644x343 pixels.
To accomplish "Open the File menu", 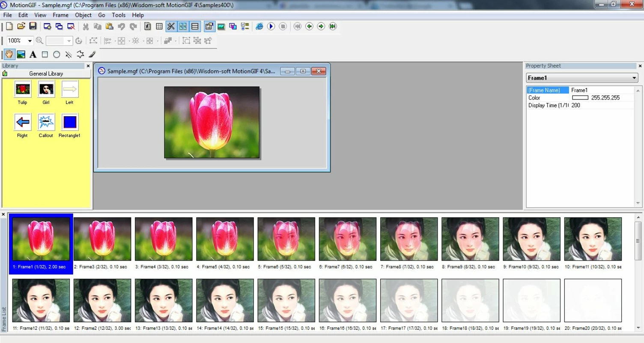I will tap(8, 15).
